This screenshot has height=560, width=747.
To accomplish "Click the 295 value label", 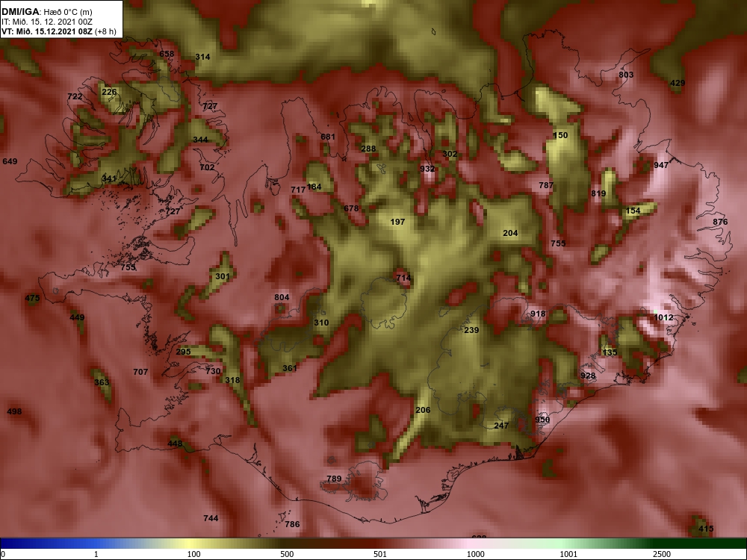I will [x=184, y=352].
